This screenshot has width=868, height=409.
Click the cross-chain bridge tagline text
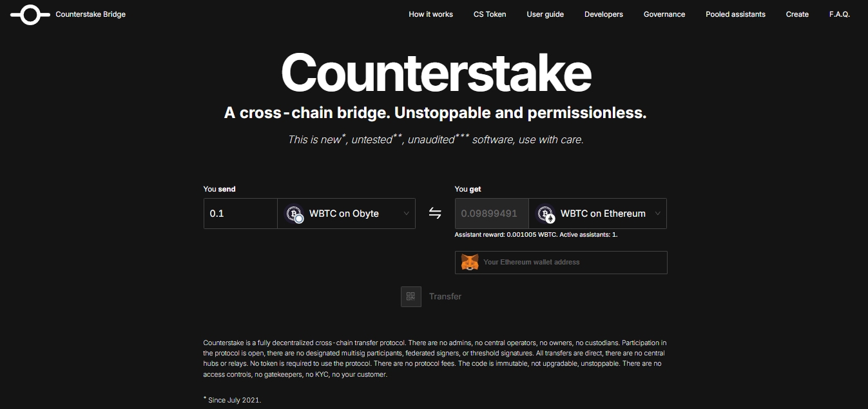coord(435,114)
